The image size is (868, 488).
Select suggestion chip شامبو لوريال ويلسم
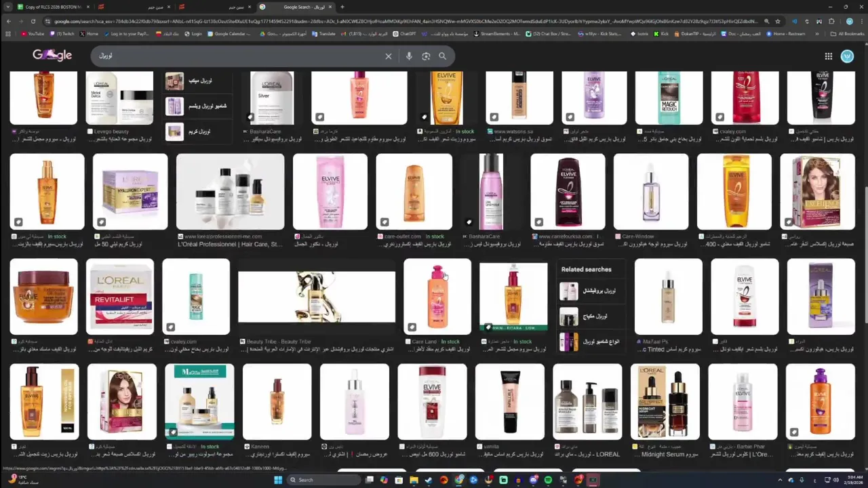point(197,106)
